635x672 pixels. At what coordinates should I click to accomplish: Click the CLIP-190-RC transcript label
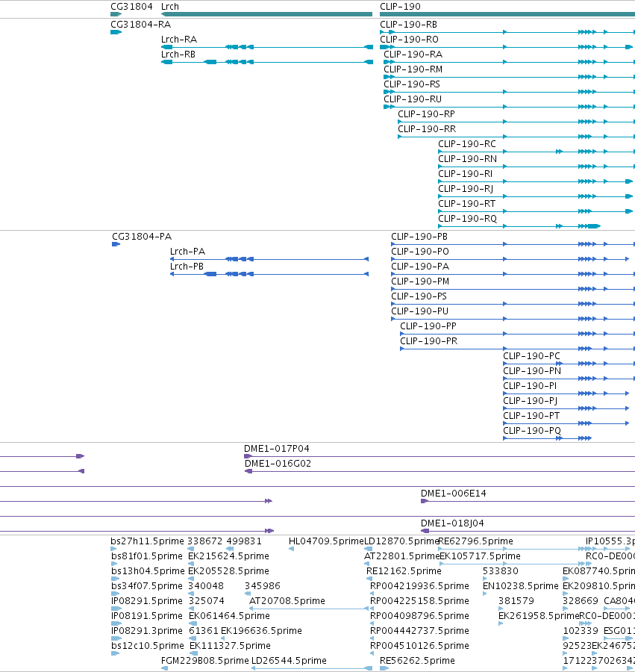[x=467, y=144]
